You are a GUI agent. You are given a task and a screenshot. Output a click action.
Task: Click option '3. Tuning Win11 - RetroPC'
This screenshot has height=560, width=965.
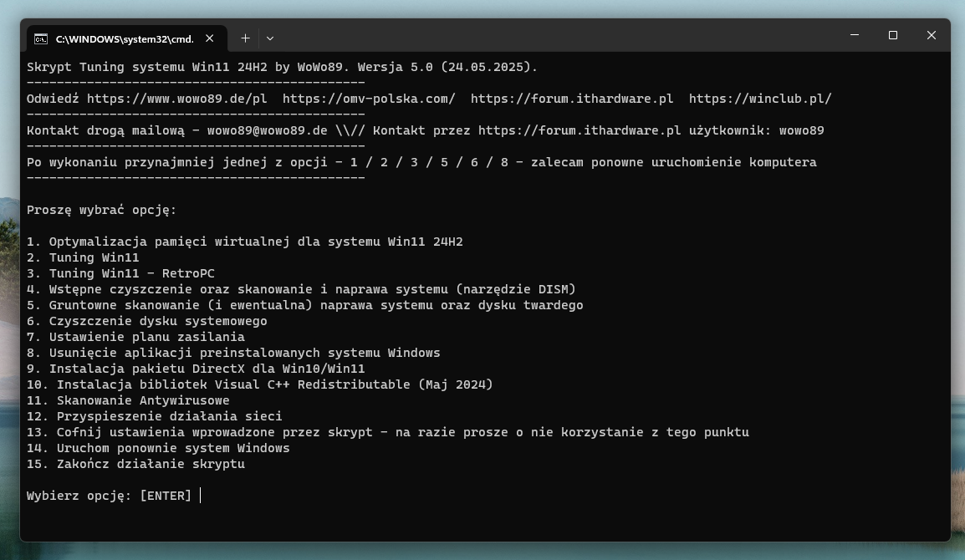(120, 273)
